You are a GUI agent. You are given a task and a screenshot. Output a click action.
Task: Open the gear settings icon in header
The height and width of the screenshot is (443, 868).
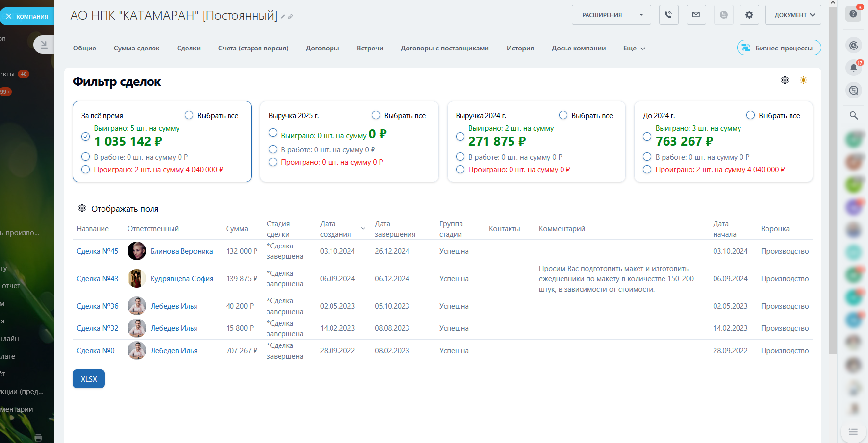tap(749, 15)
